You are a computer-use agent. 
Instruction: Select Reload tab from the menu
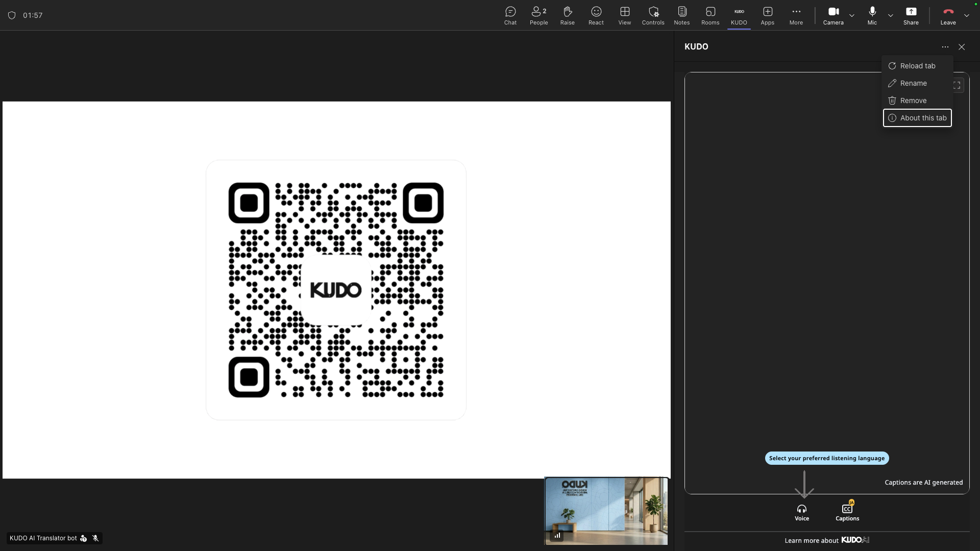[917, 66]
